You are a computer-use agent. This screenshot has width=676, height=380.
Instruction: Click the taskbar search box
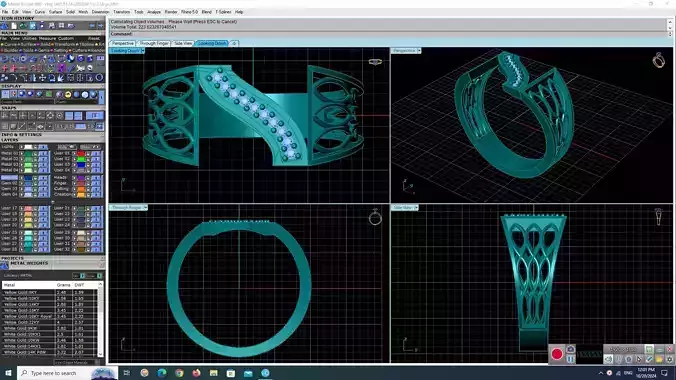tap(67, 373)
